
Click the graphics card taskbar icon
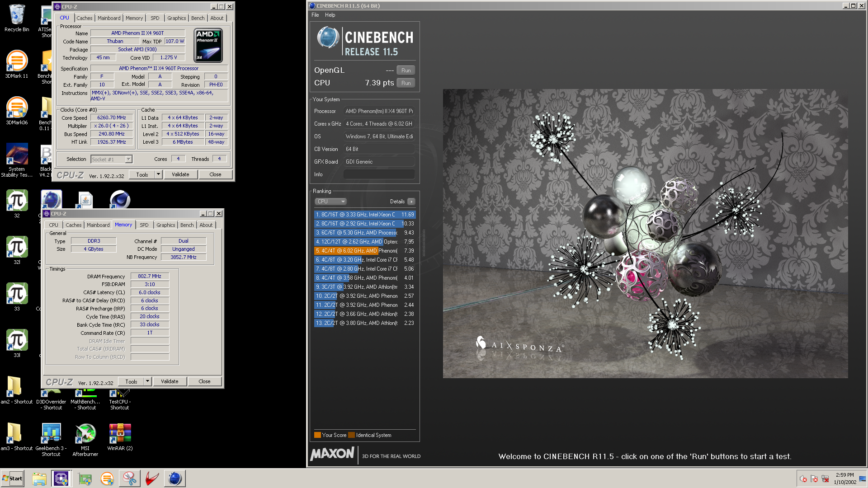[85, 479]
